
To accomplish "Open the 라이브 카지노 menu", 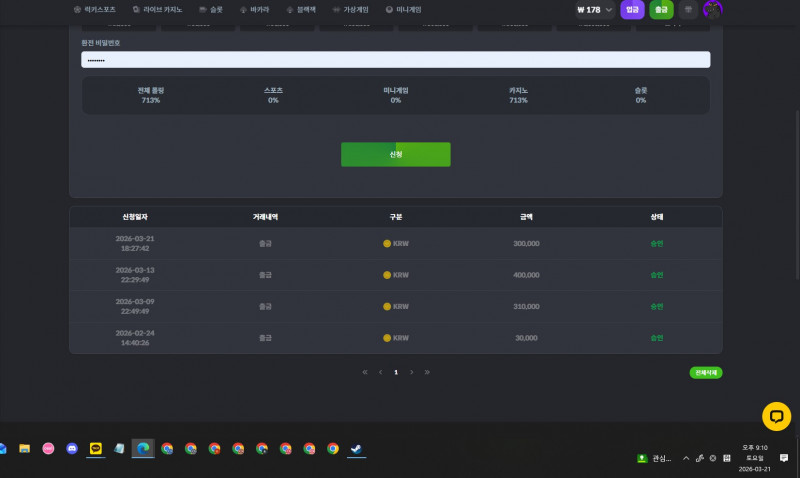I will 157,9.
